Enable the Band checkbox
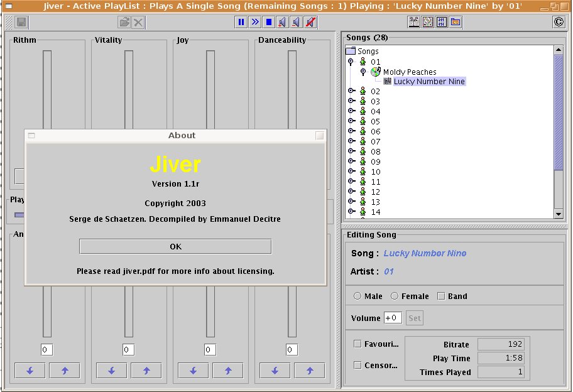Image resolution: width=573 pixels, height=392 pixels. click(441, 296)
